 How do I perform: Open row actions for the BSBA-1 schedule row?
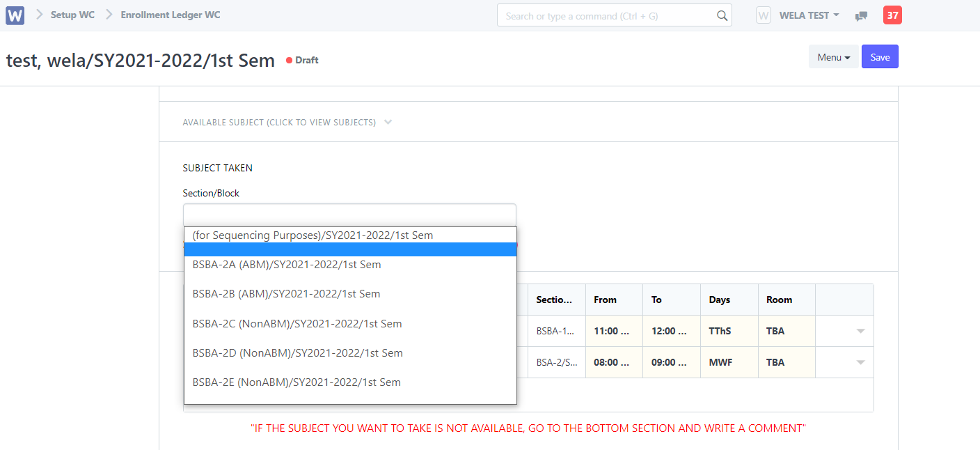tap(860, 330)
